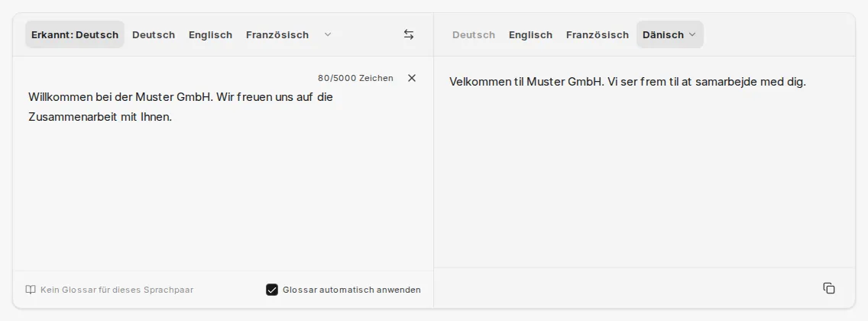The image size is (868, 321).
Task: Expand more source languages chevron
Action: (x=328, y=34)
